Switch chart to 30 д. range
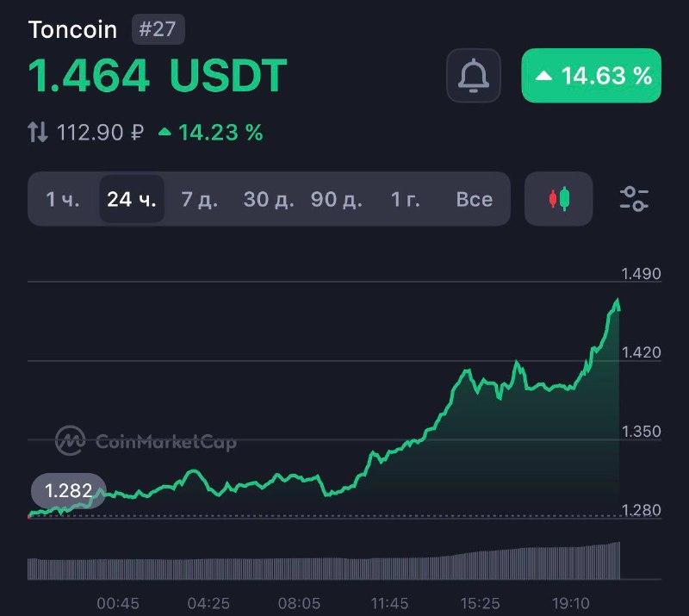This screenshot has height=616, width=689. click(x=269, y=199)
